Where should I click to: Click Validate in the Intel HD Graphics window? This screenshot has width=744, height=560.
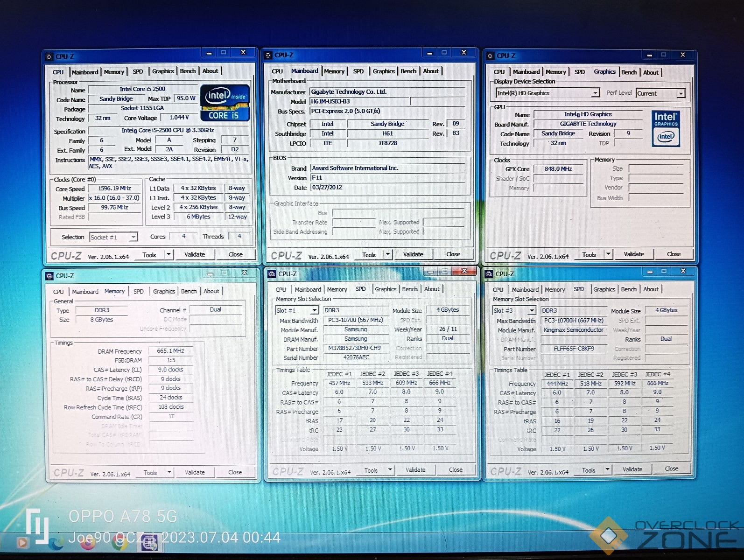(633, 254)
